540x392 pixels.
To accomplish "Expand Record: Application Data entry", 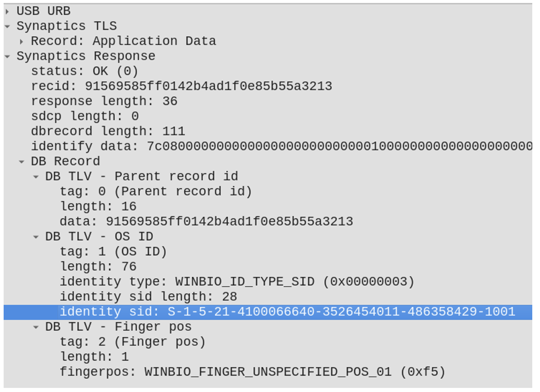I will click(x=21, y=41).
